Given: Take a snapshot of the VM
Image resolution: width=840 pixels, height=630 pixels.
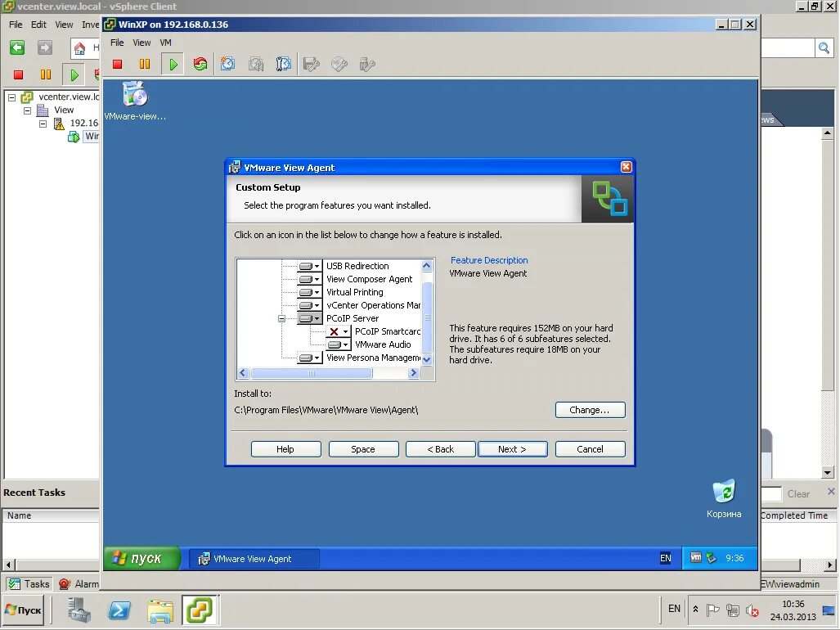Looking at the screenshot, I should tap(227, 63).
